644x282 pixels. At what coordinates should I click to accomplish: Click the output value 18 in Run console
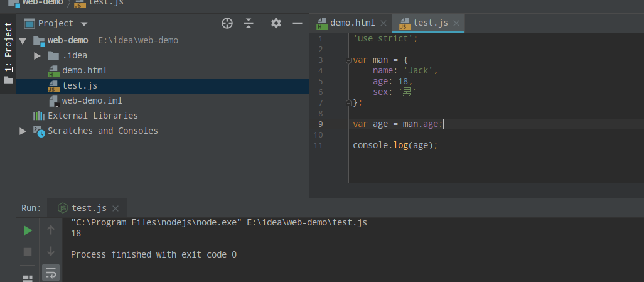pyautogui.click(x=76, y=234)
